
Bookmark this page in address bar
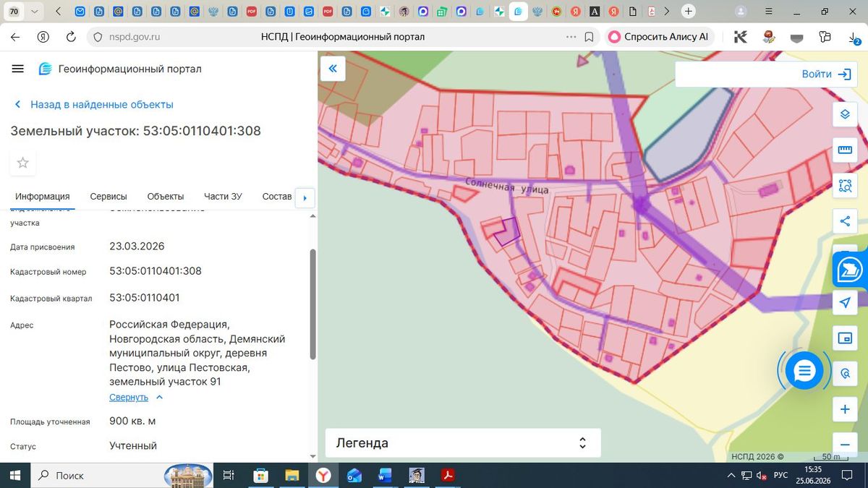[589, 37]
